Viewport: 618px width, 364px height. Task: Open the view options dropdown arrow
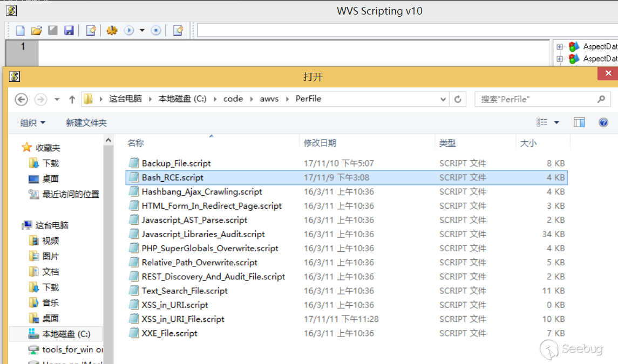(x=556, y=122)
